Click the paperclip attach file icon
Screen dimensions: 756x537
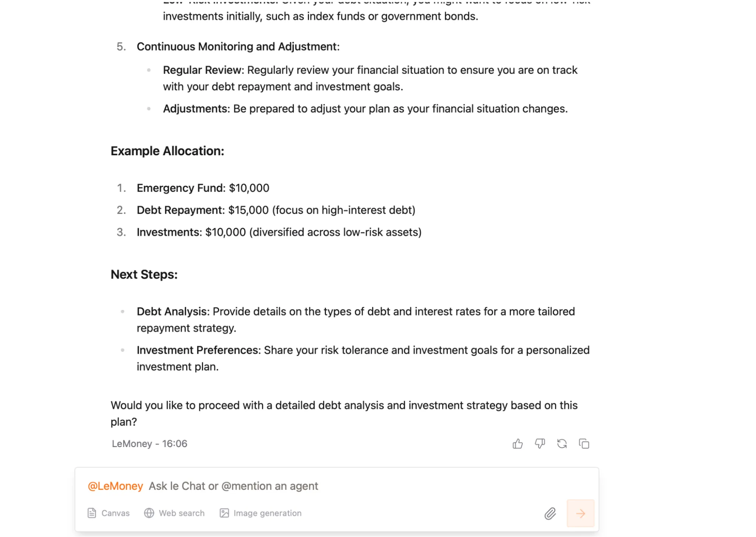550,513
